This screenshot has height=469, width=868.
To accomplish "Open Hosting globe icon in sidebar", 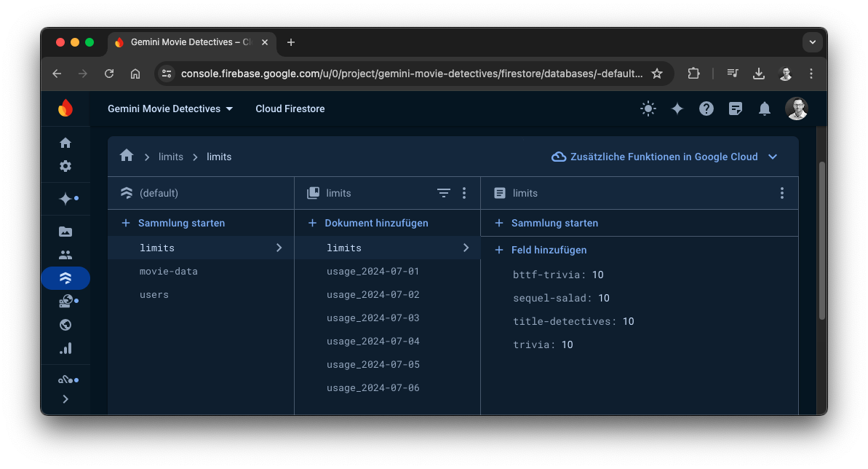I will [x=65, y=325].
